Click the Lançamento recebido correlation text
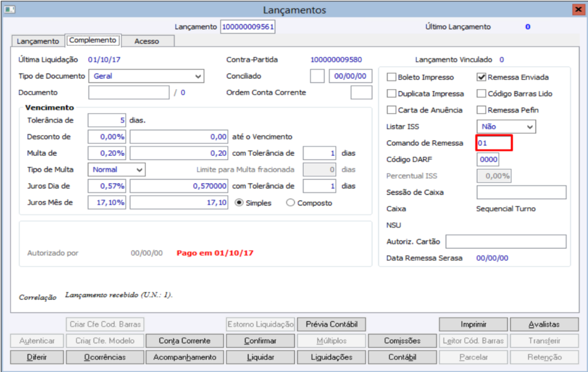This screenshot has width=588, height=372. point(119,295)
